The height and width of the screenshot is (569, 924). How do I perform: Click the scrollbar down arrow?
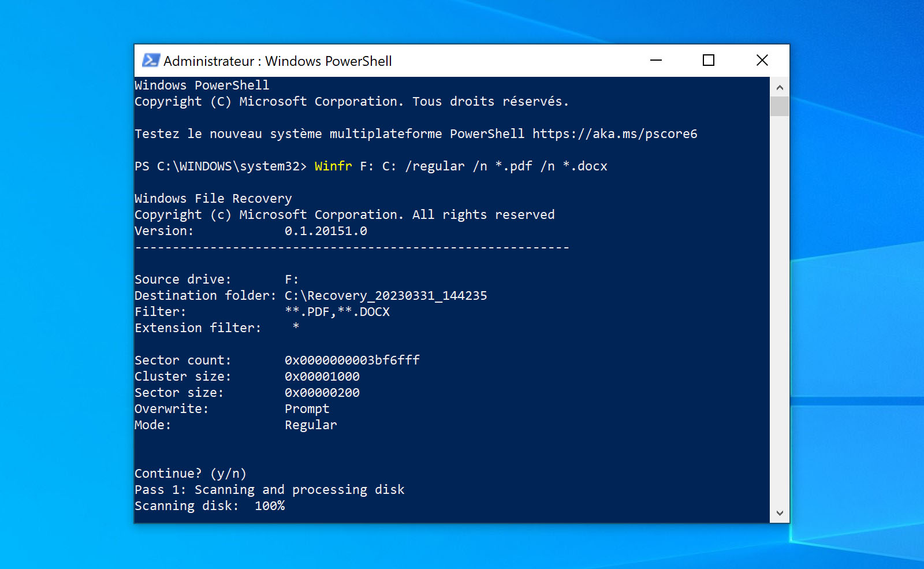(x=780, y=513)
